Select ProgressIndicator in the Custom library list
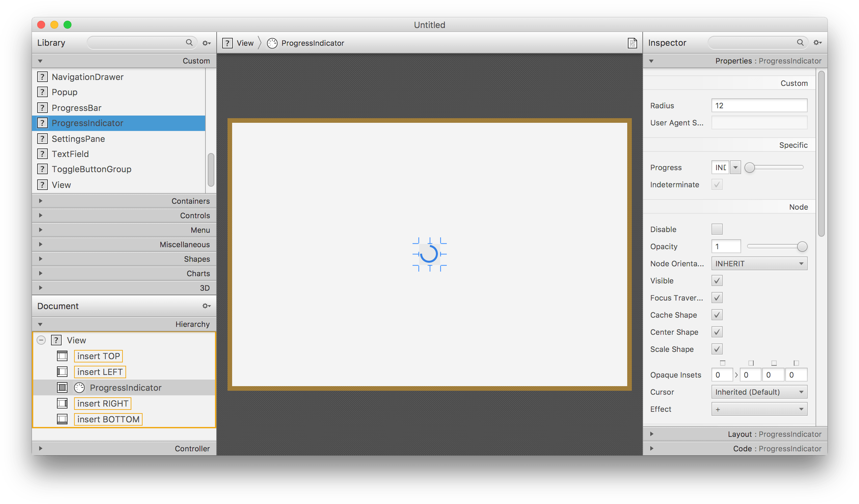Screen dimensions: 859x504 pos(119,123)
